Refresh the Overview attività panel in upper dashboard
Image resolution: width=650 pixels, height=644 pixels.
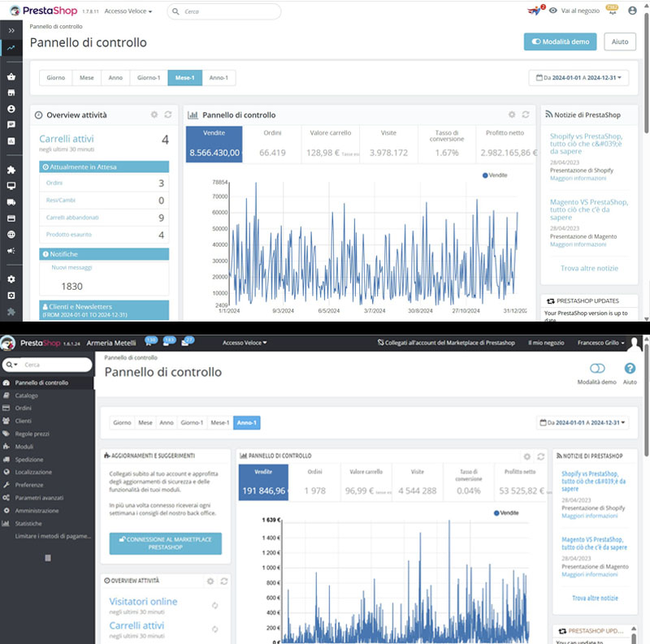pyautogui.click(x=168, y=115)
